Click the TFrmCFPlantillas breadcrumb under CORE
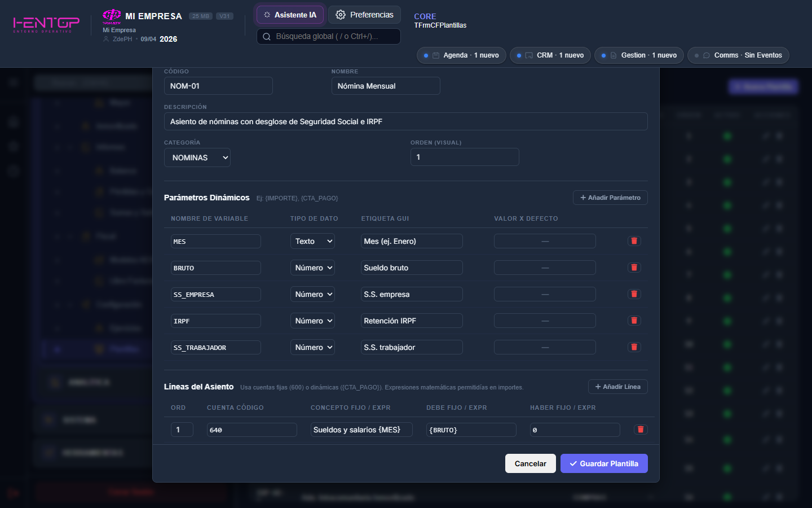The height and width of the screenshot is (508, 812). (x=440, y=25)
